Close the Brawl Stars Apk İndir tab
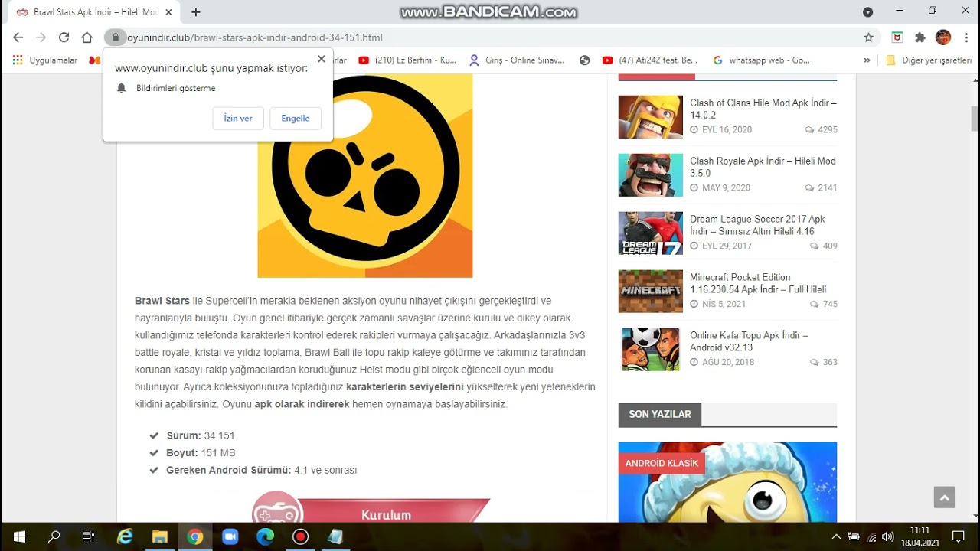The image size is (980, 551). point(168,12)
